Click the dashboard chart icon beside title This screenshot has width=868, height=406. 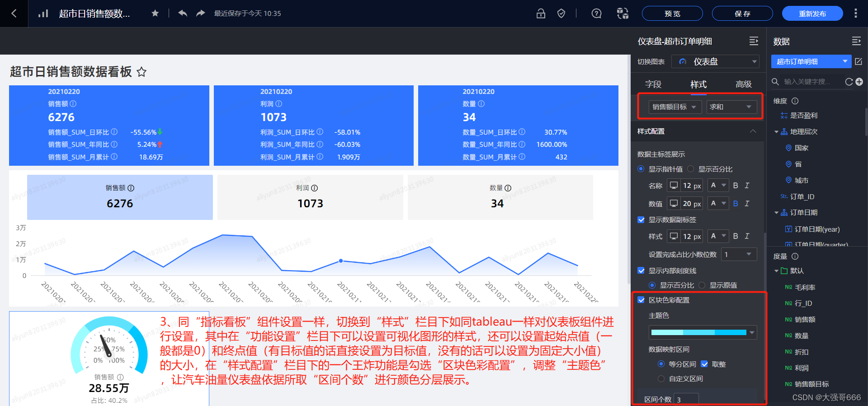pos(43,14)
